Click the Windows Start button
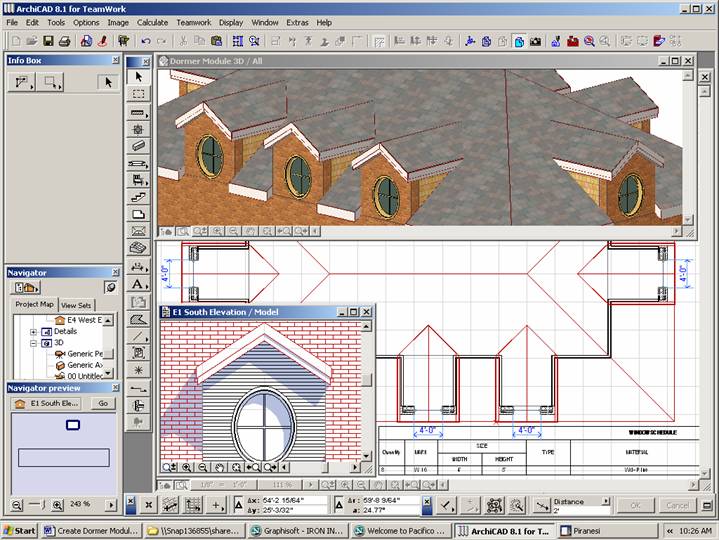Viewport: 719px width, 540px height. tap(19, 530)
